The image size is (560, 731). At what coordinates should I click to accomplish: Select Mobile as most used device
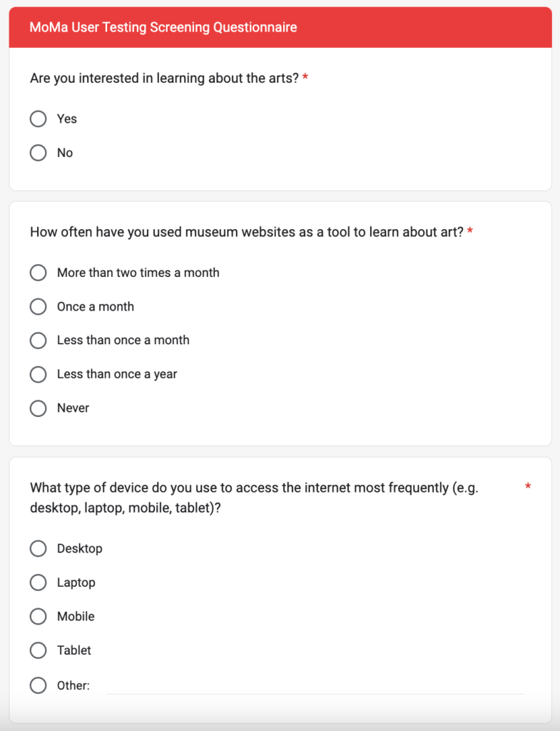pos(39,616)
